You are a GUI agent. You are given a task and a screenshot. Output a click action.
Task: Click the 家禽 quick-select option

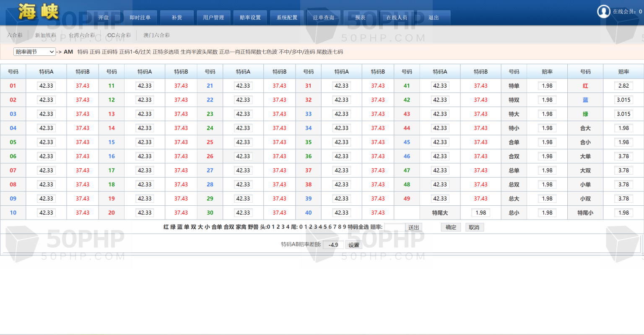241,227
